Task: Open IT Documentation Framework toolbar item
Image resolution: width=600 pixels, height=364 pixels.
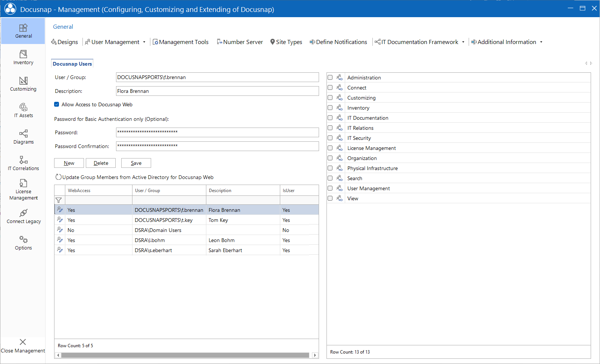Action: [x=416, y=42]
